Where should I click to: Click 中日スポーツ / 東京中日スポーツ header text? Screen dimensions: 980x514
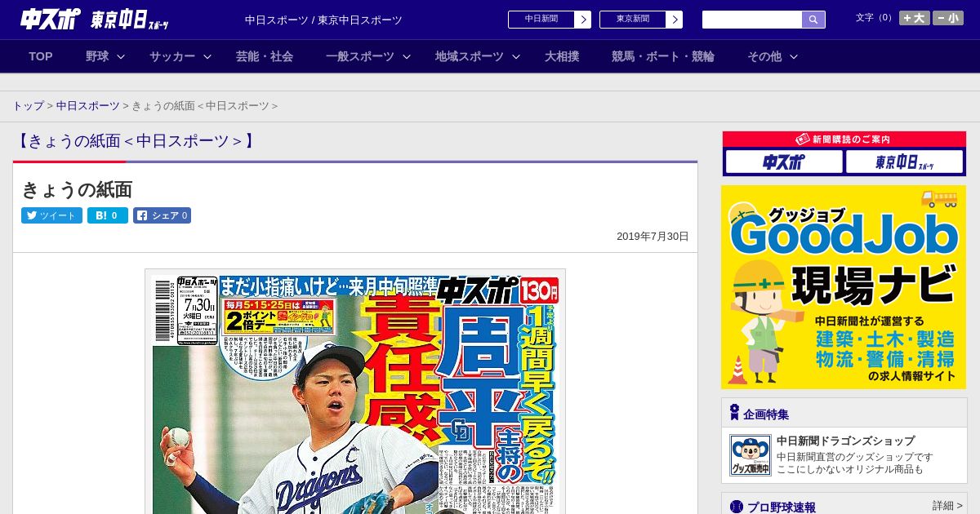[323, 20]
